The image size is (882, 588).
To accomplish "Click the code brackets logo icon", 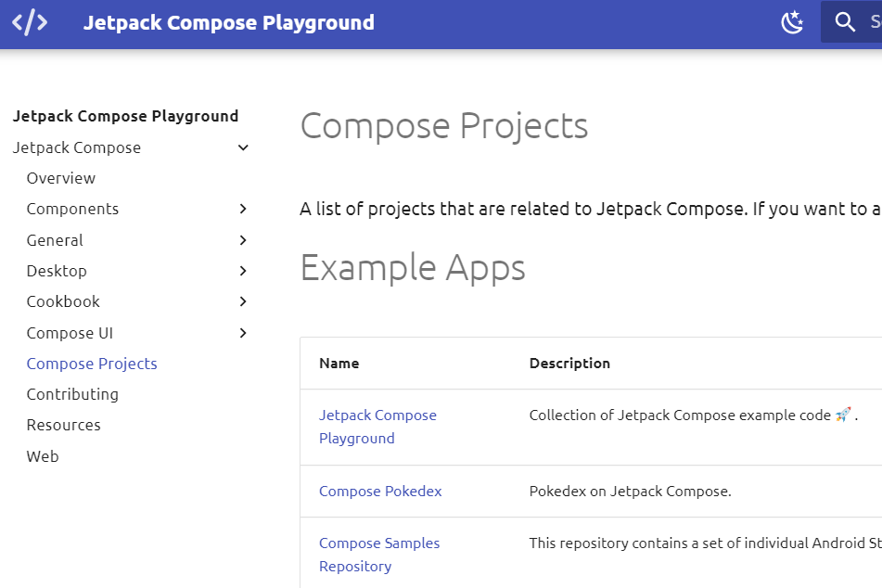I will click(30, 22).
